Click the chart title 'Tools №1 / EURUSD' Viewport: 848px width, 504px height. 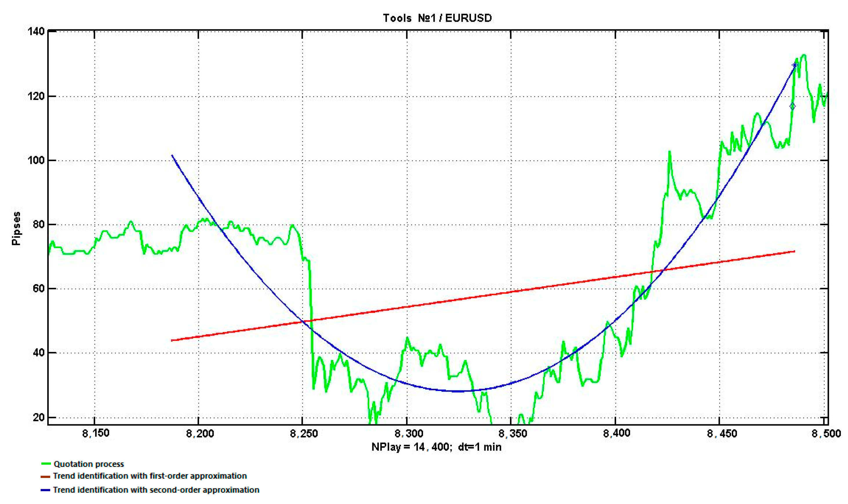pyautogui.click(x=437, y=18)
